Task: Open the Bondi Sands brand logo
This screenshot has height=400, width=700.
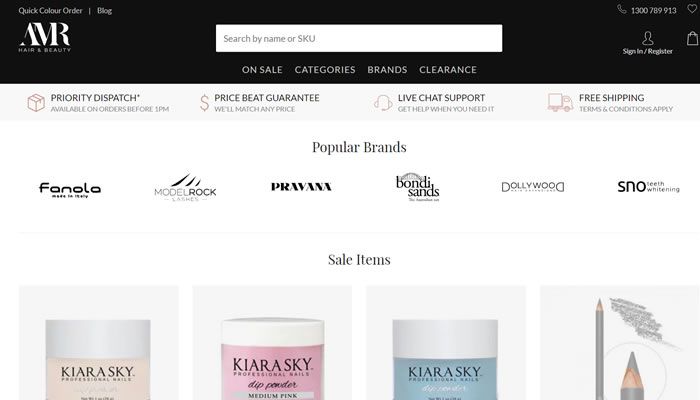Action: coord(418,188)
